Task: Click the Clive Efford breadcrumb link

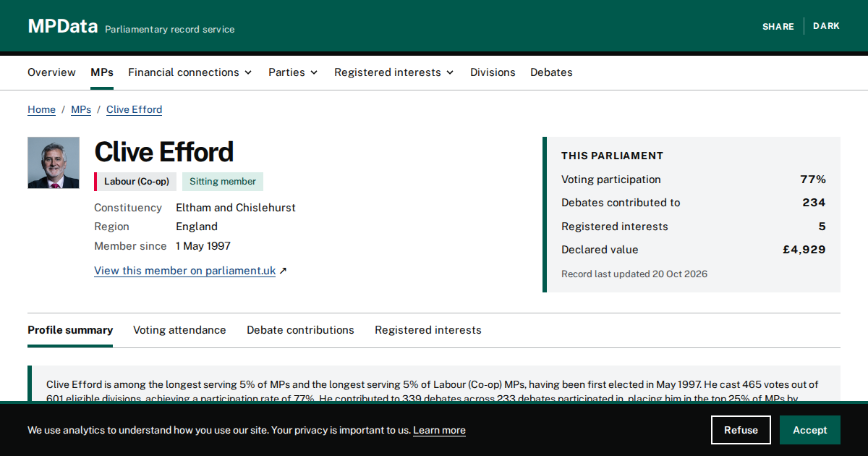Action: click(x=134, y=109)
